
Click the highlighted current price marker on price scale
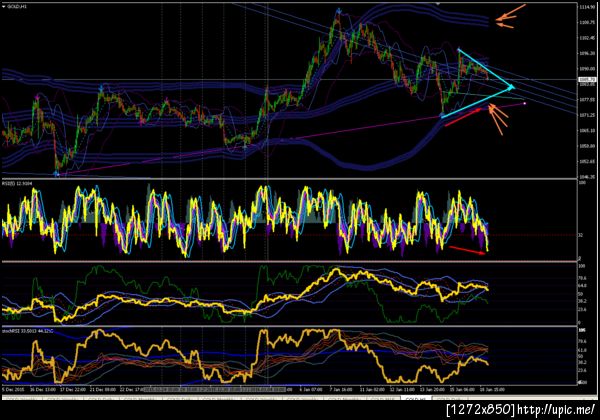pos(587,80)
